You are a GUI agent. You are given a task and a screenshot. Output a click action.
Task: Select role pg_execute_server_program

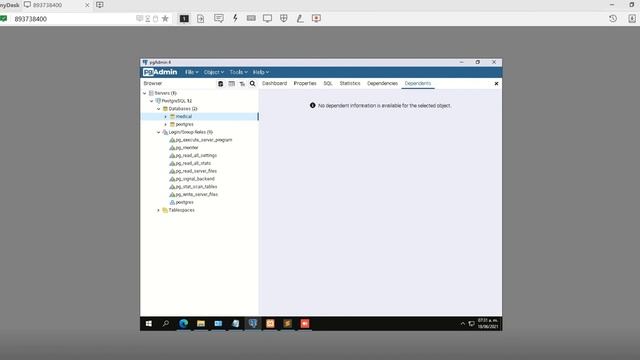click(204, 140)
